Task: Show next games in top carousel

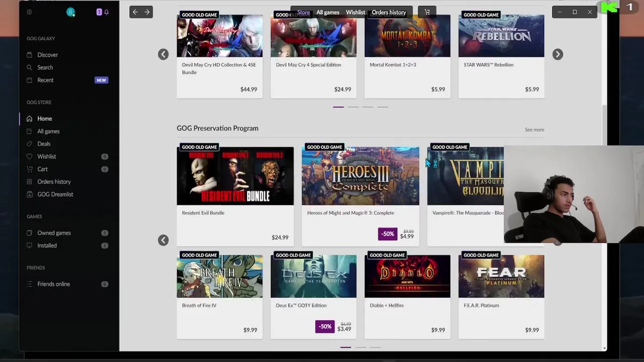Action: point(557,54)
